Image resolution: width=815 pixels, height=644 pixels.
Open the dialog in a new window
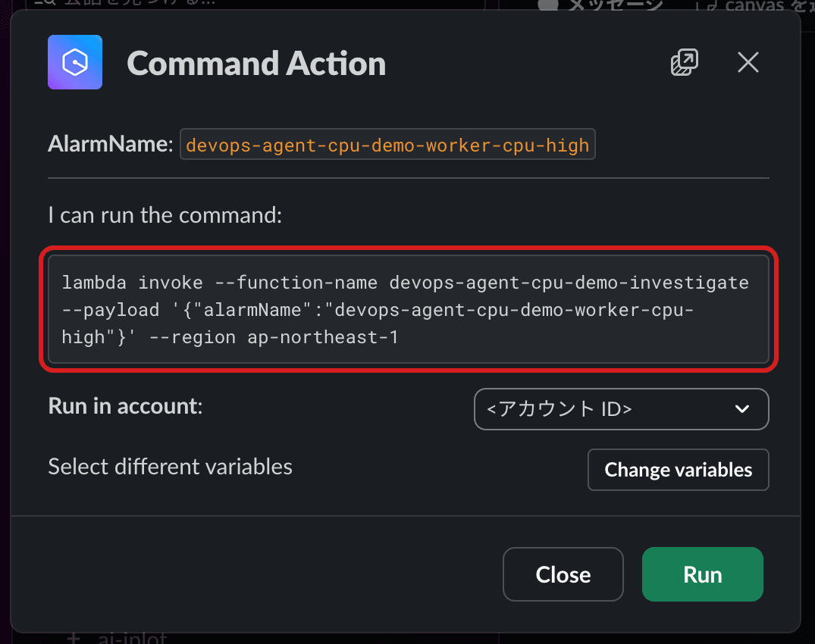click(684, 63)
